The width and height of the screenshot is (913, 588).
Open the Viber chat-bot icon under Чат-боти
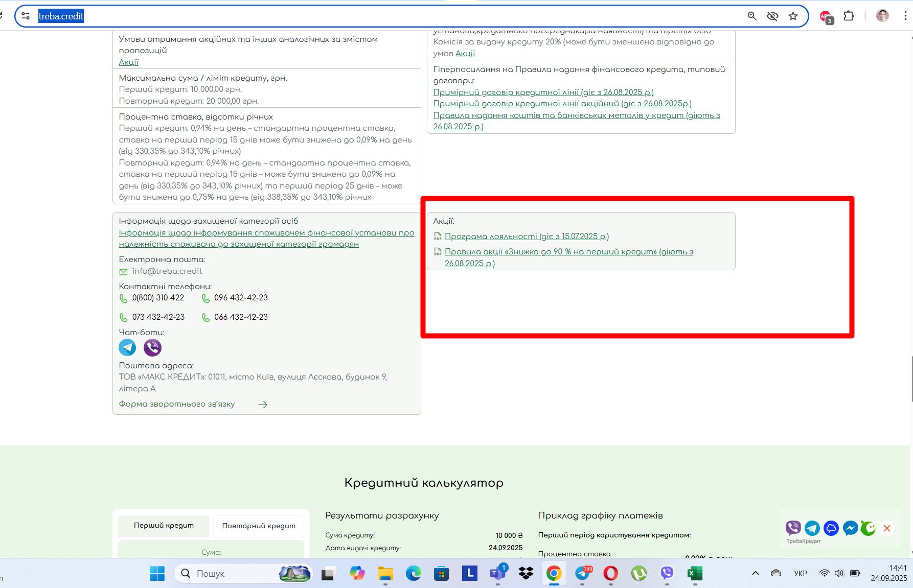pyautogui.click(x=152, y=347)
